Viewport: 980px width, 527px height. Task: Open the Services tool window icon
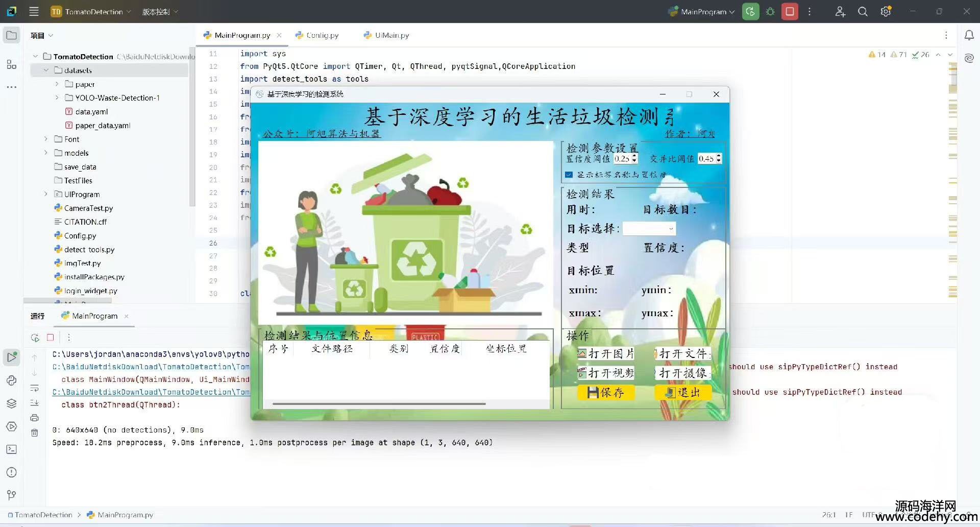tap(11, 426)
